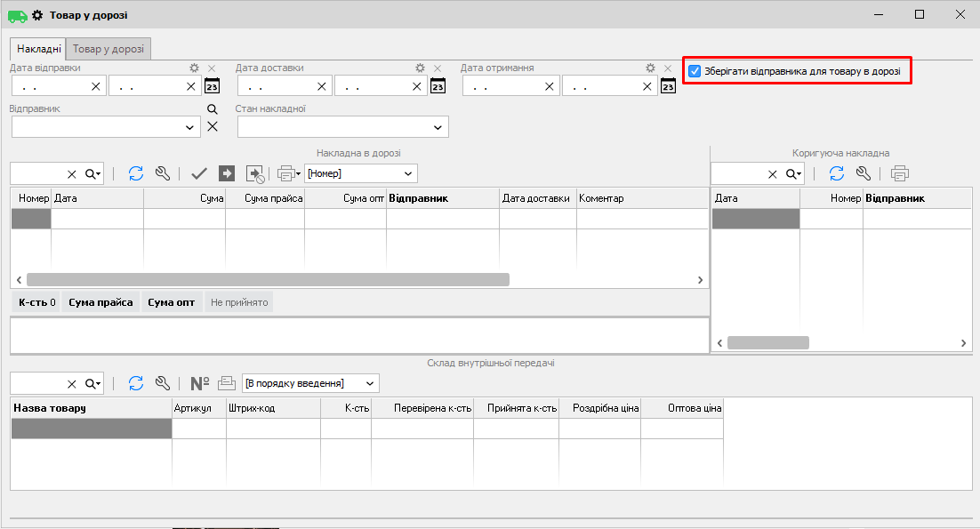Screen dimensions: 980x529
Task: Click magnifier search icon next to Відправник
Action: point(212,108)
